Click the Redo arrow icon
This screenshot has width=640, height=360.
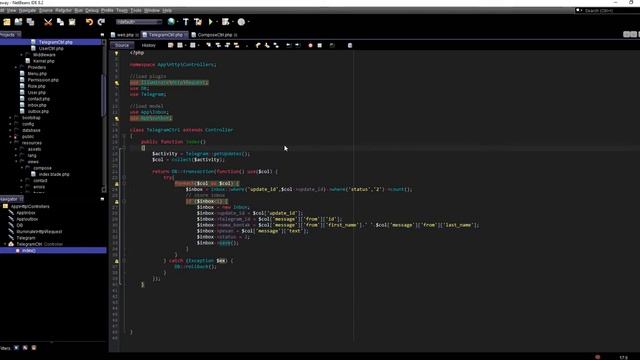coord(101,22)
